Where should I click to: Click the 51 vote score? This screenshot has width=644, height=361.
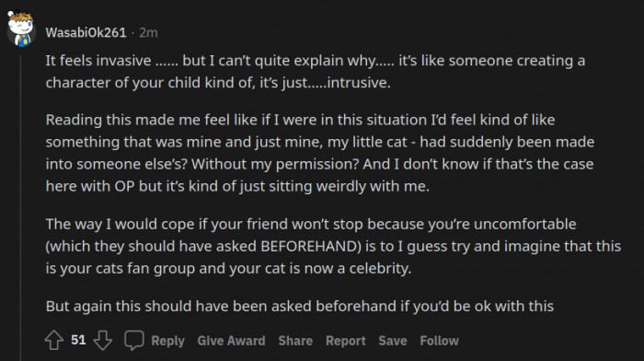78,340
